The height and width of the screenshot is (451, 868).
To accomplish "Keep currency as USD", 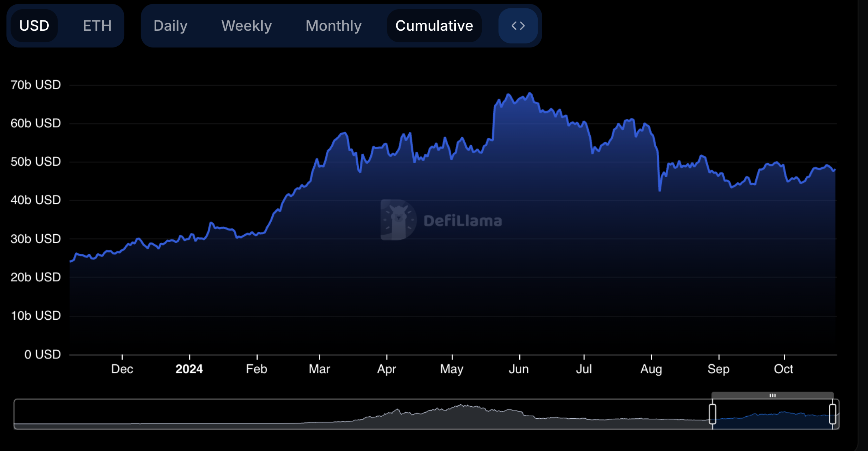I will point(34,26).
